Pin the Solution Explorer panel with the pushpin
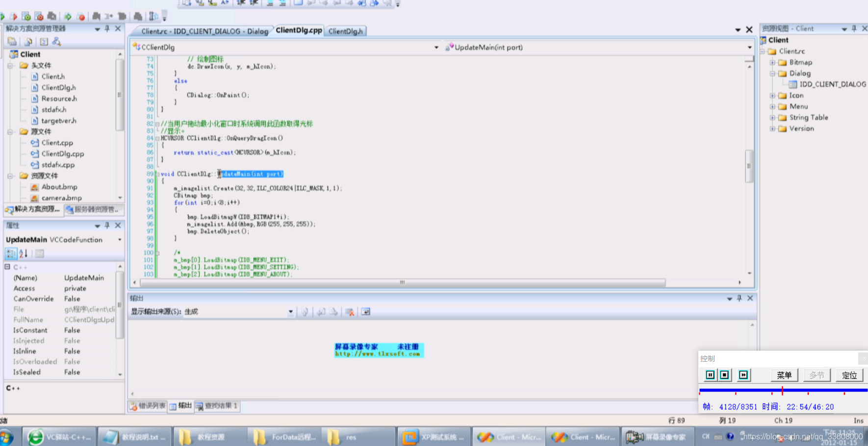The height and width of the screenshot is (446, 868). coord(107,28)
